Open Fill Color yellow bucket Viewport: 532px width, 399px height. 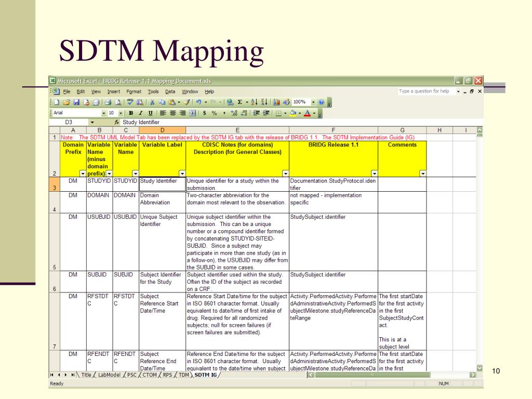point(293,113)
